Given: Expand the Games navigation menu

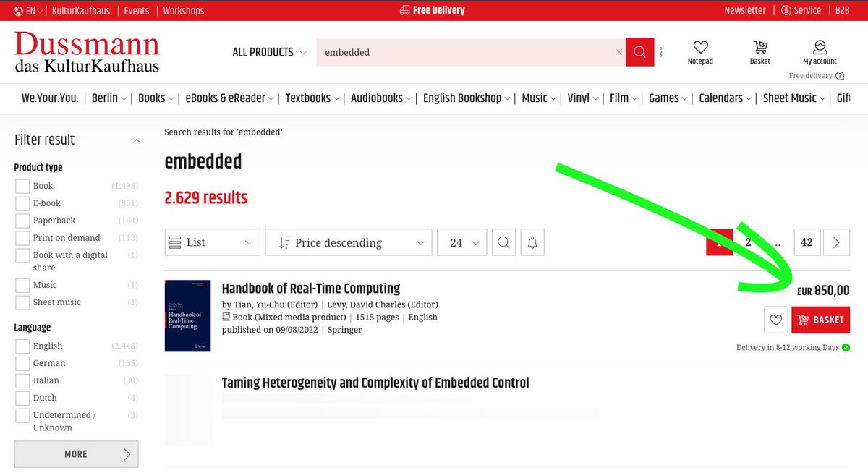Looking at the screenshot, I should pyautogui.click(x=668, y=98).
